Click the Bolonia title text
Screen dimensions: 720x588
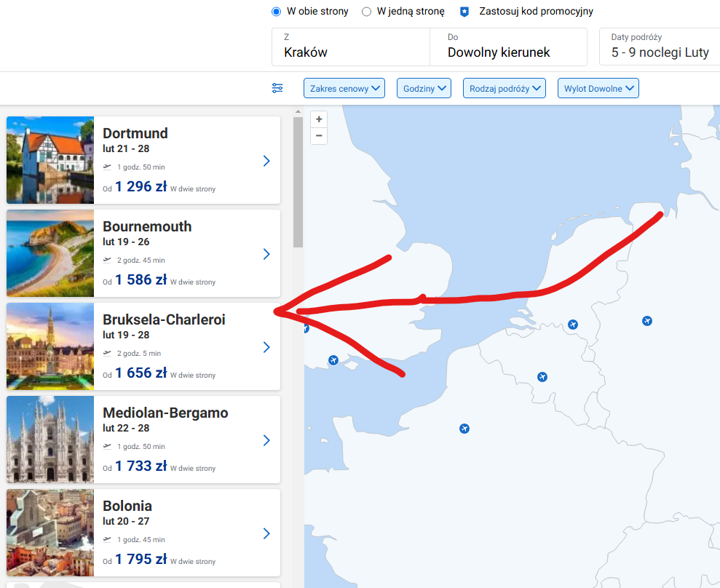(127, 506)
